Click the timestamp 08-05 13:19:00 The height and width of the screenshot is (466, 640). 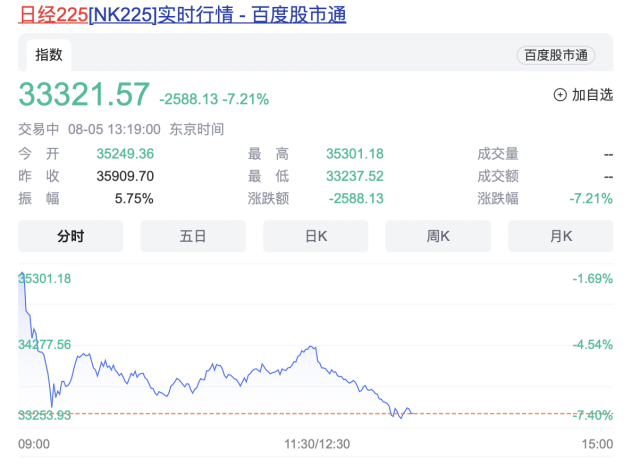pyautogui.click(x=114, y=129)
